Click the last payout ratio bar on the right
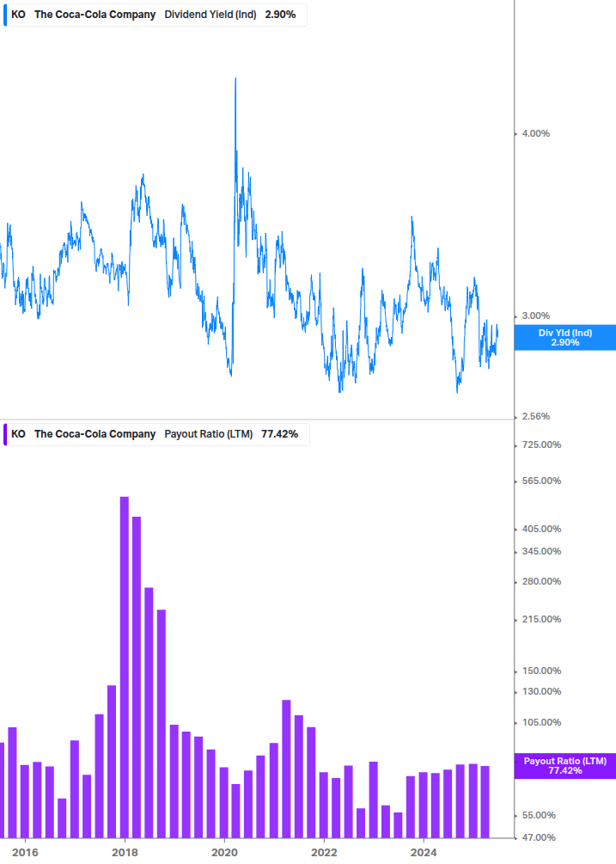The image size is (616, 864). click(485, 802)
